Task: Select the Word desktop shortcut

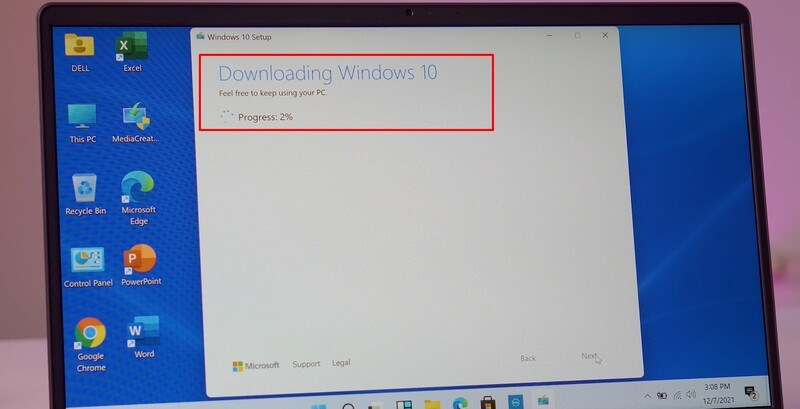Action: [144, 337]
